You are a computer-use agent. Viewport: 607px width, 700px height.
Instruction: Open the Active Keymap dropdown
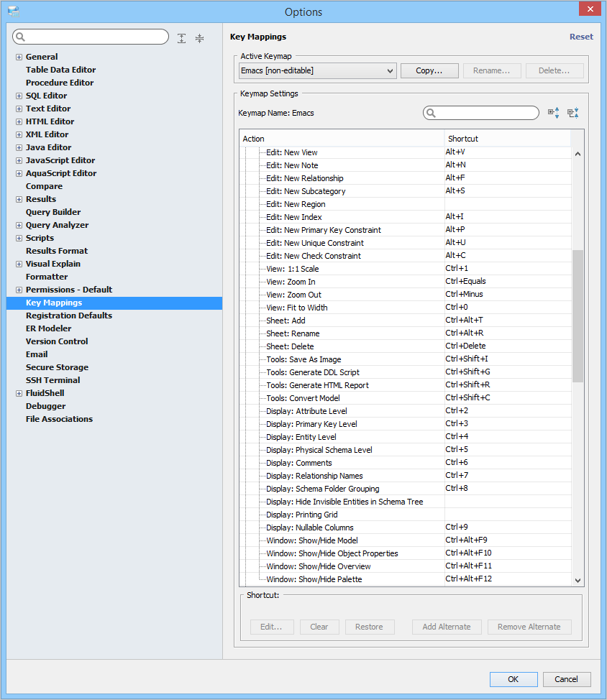[318, 70]
